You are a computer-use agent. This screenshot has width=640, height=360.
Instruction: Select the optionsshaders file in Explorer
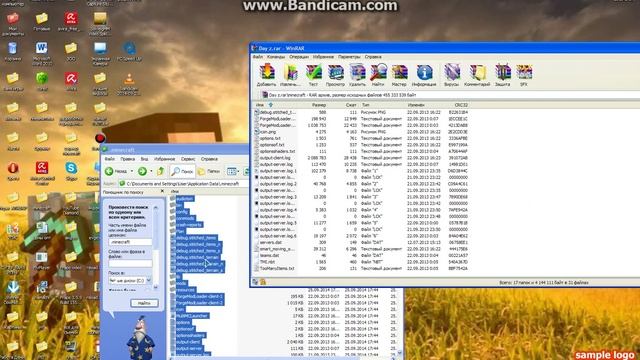pyautogui.click(x=190, y=335)
